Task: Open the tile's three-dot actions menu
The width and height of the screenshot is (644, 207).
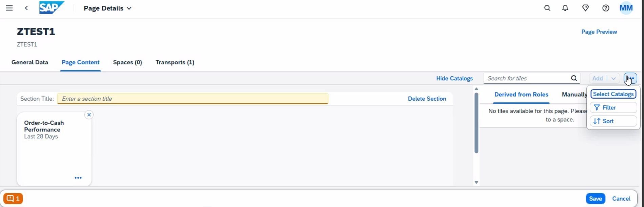Action: [x=78, y=178]
